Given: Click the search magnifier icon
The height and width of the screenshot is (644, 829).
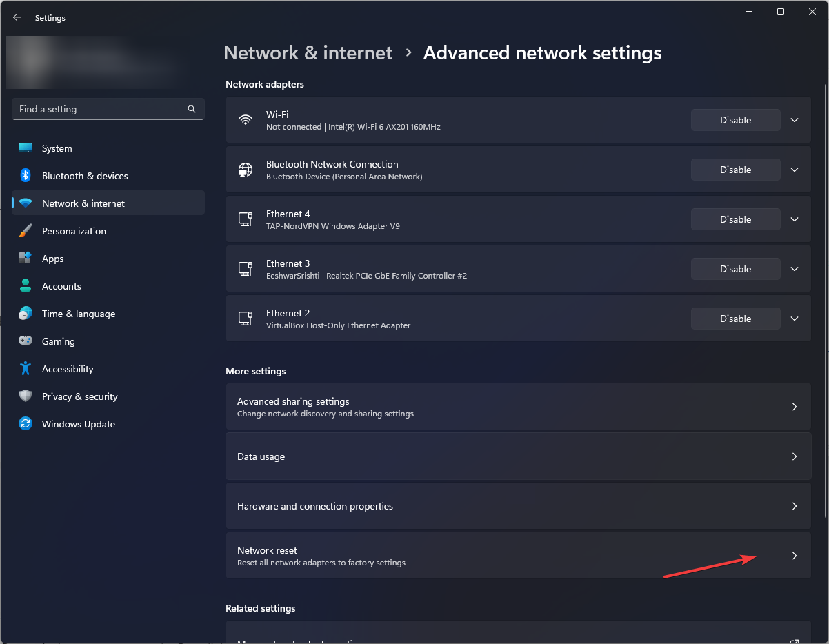Looking at the screenshot, I should pyautogui.click(x=192, y=109).
